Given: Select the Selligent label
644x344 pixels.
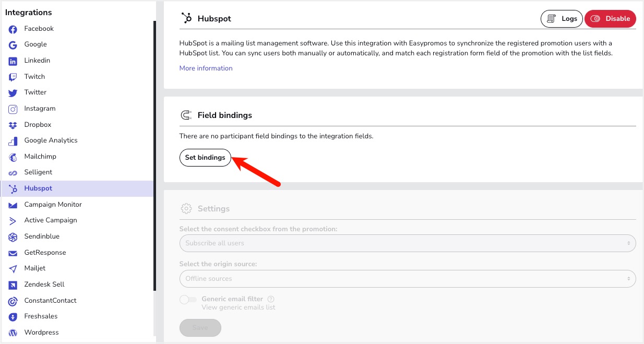Looking at the screenshot, I should point(38,172).
